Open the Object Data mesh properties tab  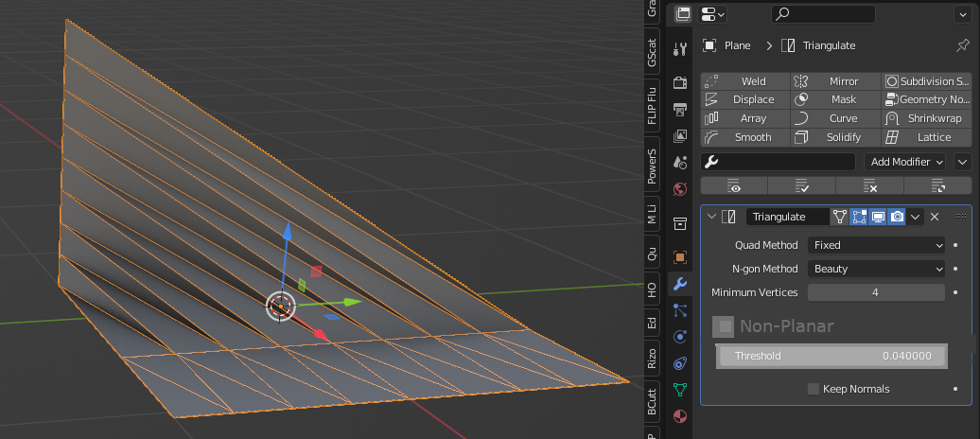(x=680, y=390)
